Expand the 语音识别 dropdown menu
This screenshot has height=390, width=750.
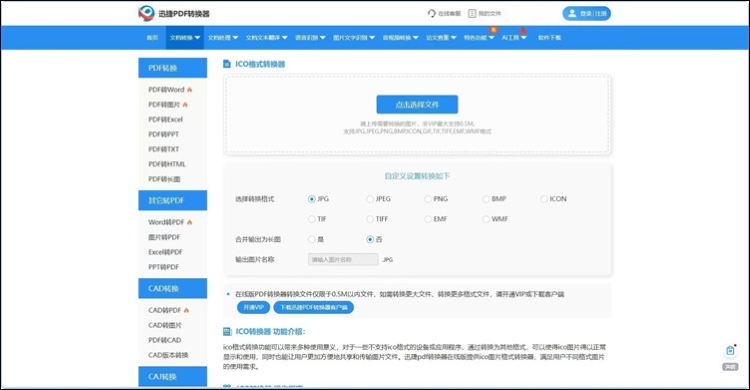(x=310, y=38)
